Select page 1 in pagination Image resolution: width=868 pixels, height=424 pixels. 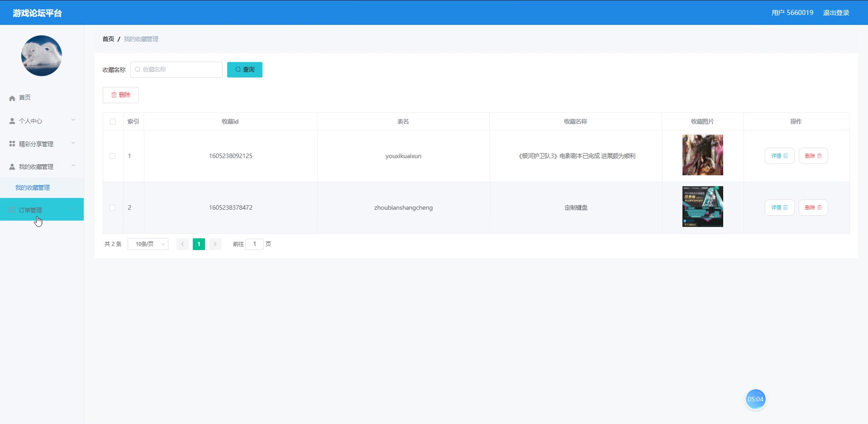[199, 244]
